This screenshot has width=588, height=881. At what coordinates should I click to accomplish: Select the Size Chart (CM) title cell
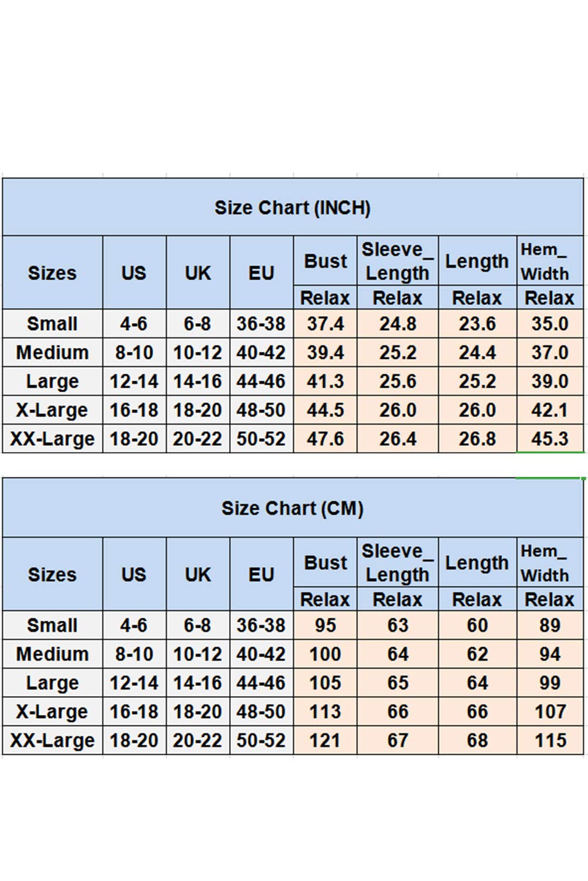[293, 508]
